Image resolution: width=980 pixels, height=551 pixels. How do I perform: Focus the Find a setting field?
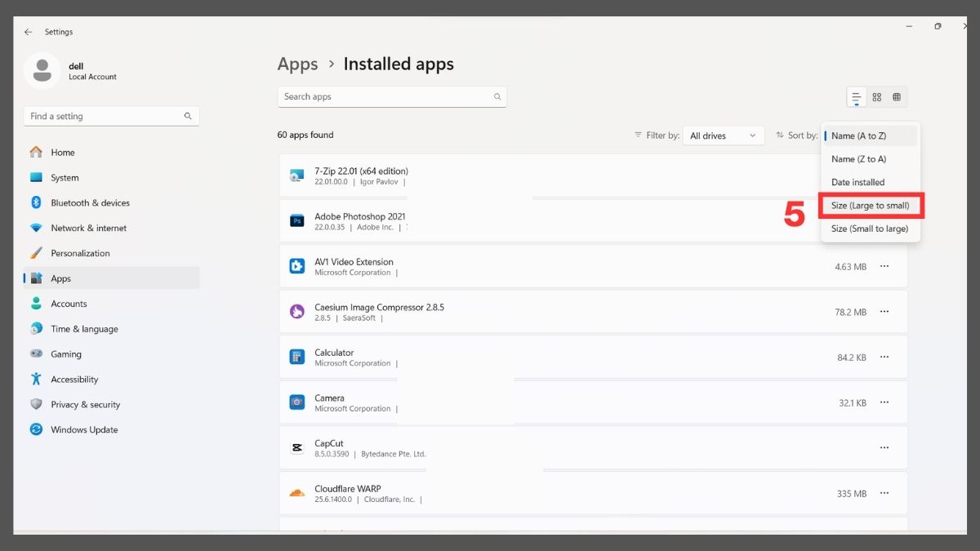[111, 116]
